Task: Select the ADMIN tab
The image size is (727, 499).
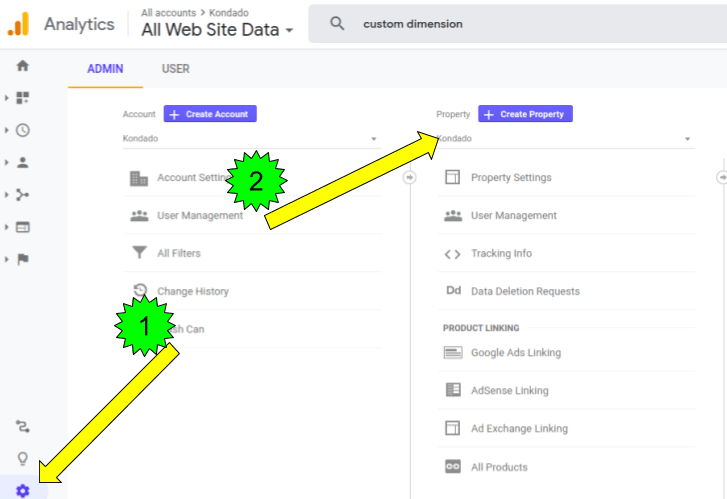Action: (x=105, y=69)
